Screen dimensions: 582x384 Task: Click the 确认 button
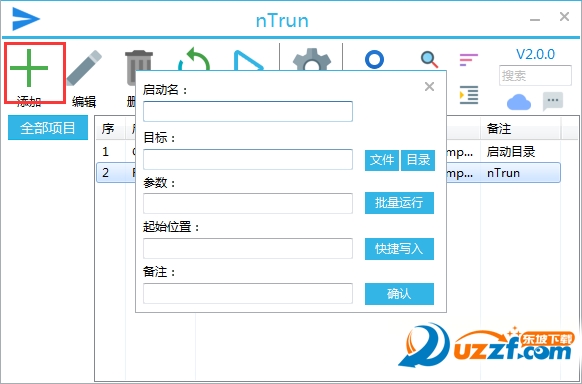tap(399, 294)
